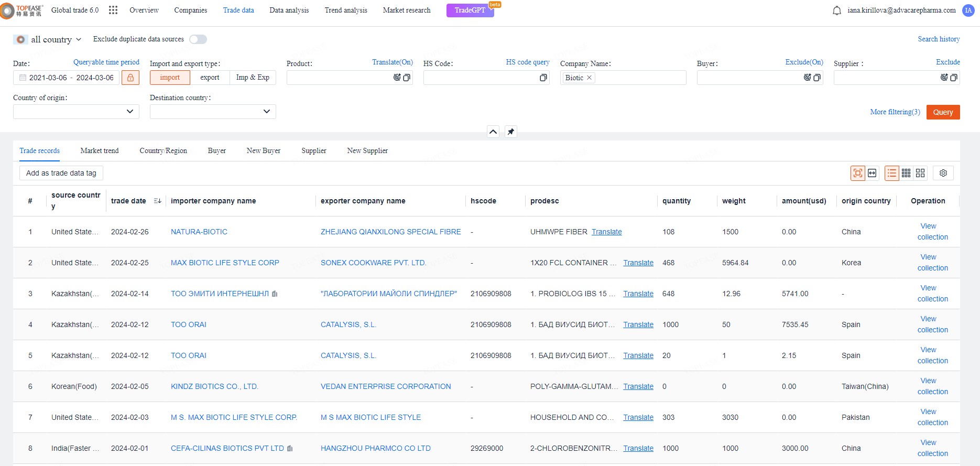Toggle Translate(On) for the Product field

coord(393,62)
